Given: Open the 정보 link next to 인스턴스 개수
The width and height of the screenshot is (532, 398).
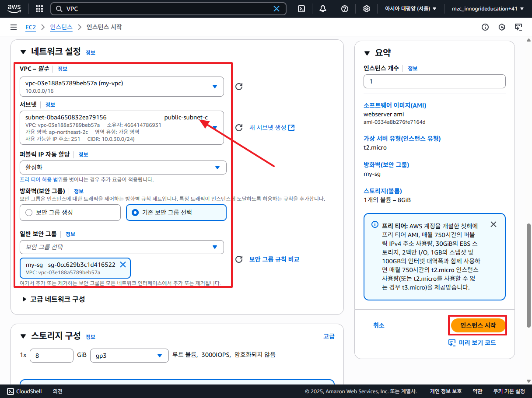Looking at the screenshot, I should click(413, 69).
